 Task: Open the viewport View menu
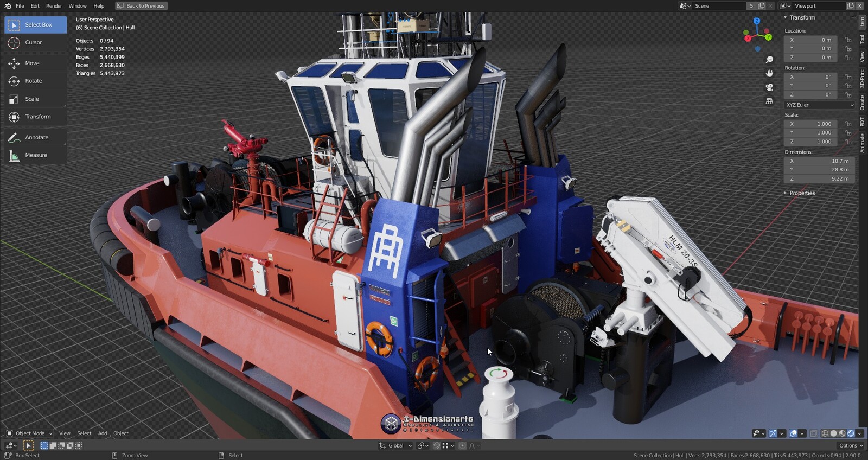pyautogui.click(x=65, y=433)
